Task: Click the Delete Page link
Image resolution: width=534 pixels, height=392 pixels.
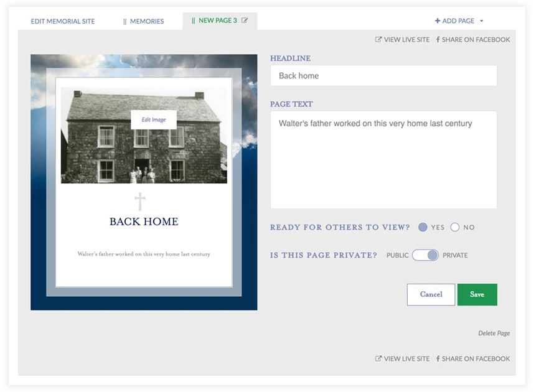Action: [x=494, y=334]
